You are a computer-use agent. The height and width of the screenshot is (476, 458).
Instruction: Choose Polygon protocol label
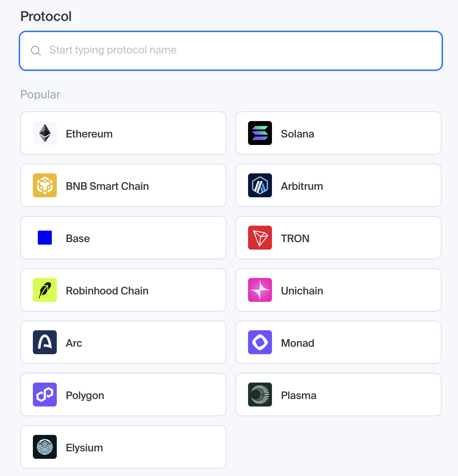[x=85, y=395]
